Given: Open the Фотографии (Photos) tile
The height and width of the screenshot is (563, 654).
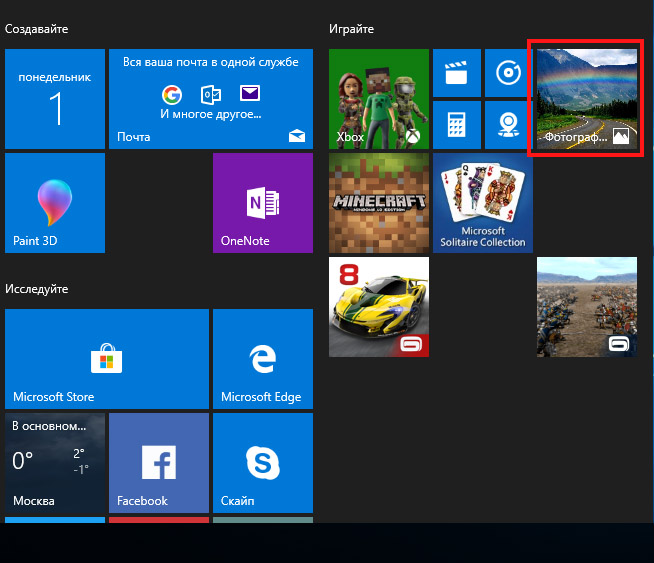Looking at the screenshot, I should tap(587, 99).
